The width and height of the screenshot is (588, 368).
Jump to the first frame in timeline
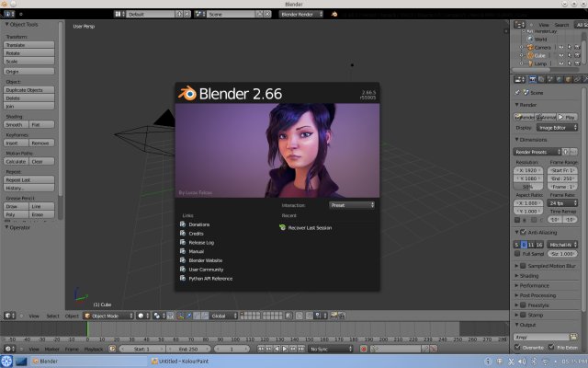pyautogui.click(x=261, y=349)
